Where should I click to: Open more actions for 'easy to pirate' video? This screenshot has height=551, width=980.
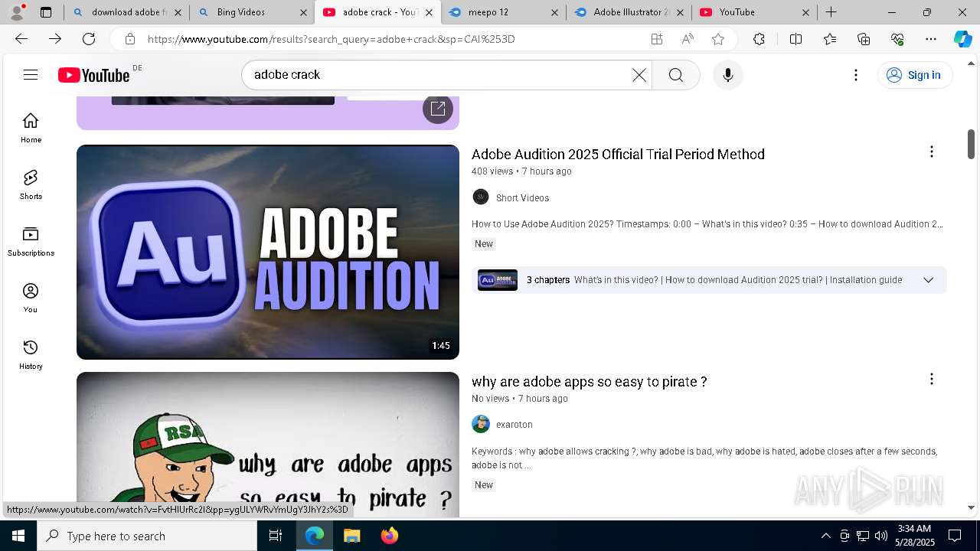[932, 380]
